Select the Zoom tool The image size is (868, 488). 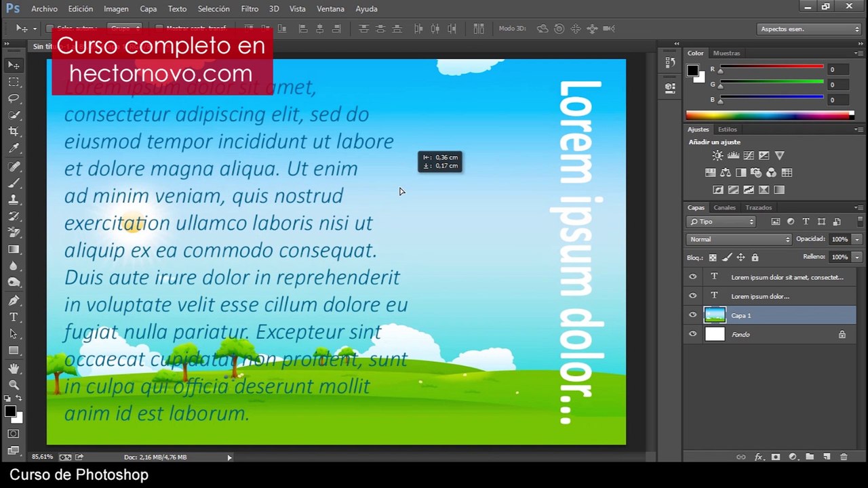[x=14, y=384]
